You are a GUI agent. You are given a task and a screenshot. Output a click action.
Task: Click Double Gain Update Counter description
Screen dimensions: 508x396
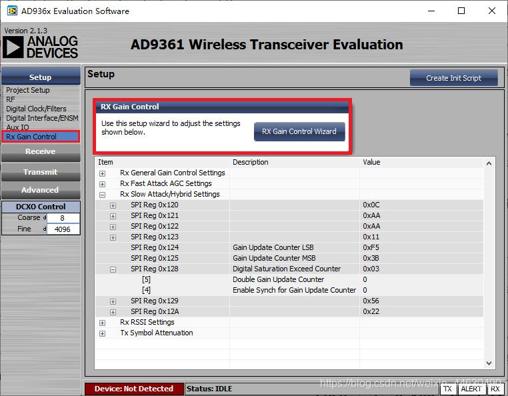[x=278, y=279]
